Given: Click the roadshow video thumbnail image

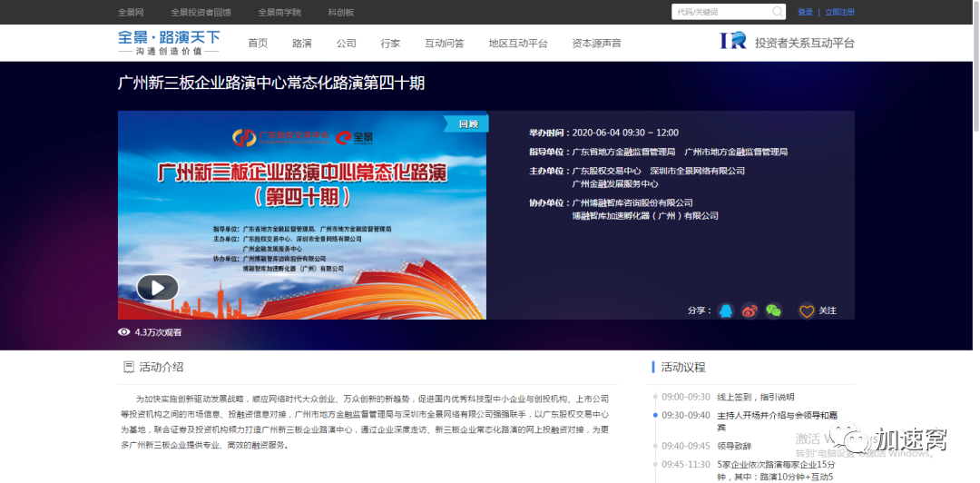Looking at the screenshot, I should click(x=302, y=215).
